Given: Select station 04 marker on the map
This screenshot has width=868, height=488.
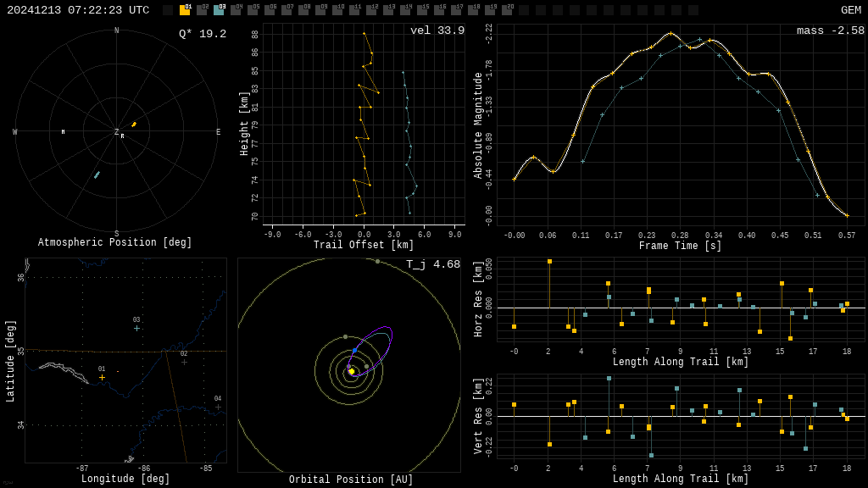Looking at the screenshot, I should coord(218,407).
